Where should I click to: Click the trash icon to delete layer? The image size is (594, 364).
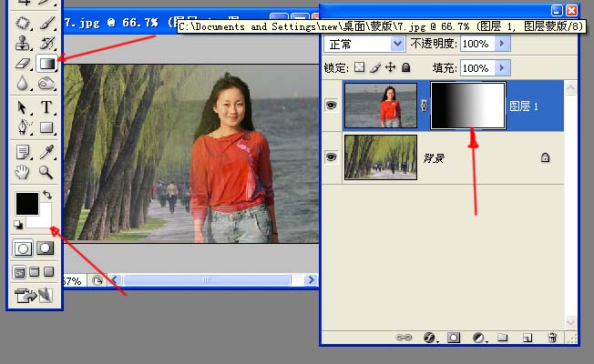552,338
